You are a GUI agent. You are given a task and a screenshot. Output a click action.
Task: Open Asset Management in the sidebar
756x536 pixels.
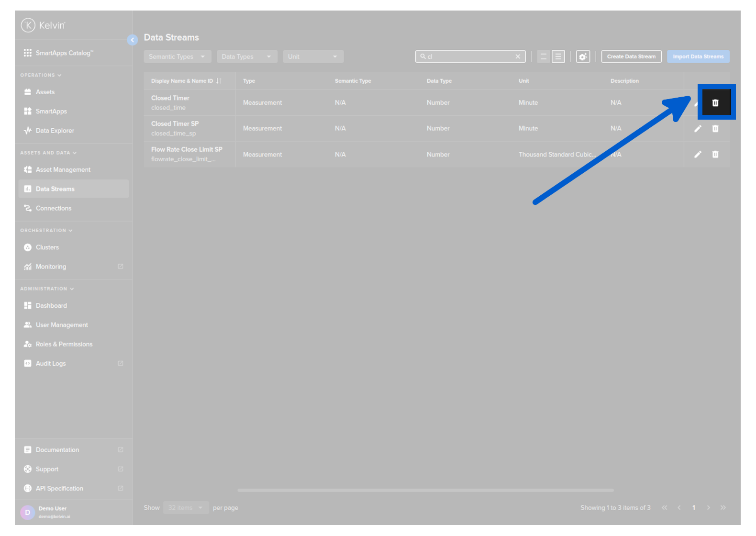63,169
